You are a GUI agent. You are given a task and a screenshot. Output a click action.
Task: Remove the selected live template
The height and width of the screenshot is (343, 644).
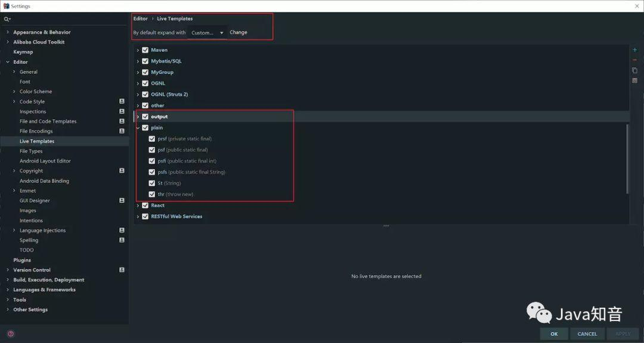[634, 60]
